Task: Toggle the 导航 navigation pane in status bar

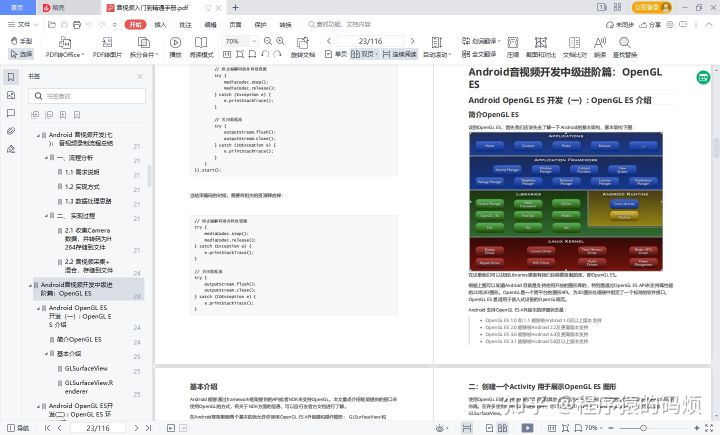Action: pyautogui.click(x=18, y=428)
